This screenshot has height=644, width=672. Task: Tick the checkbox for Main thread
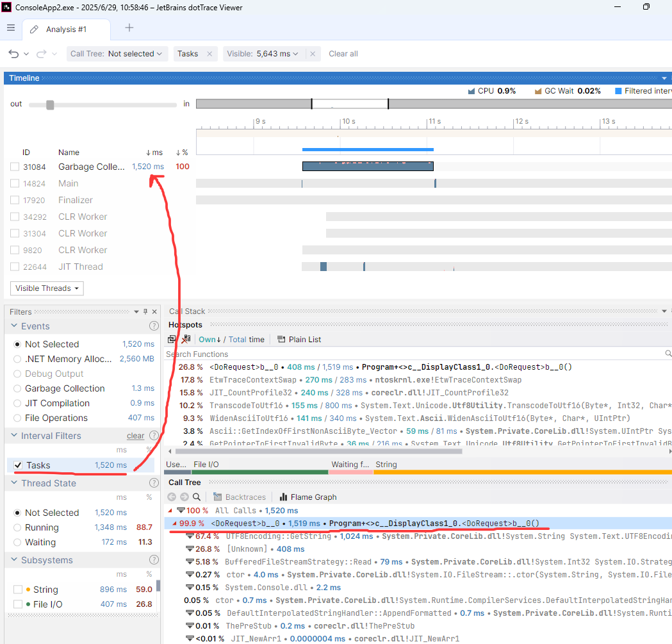pyautogui.click(x=15, y=183)
